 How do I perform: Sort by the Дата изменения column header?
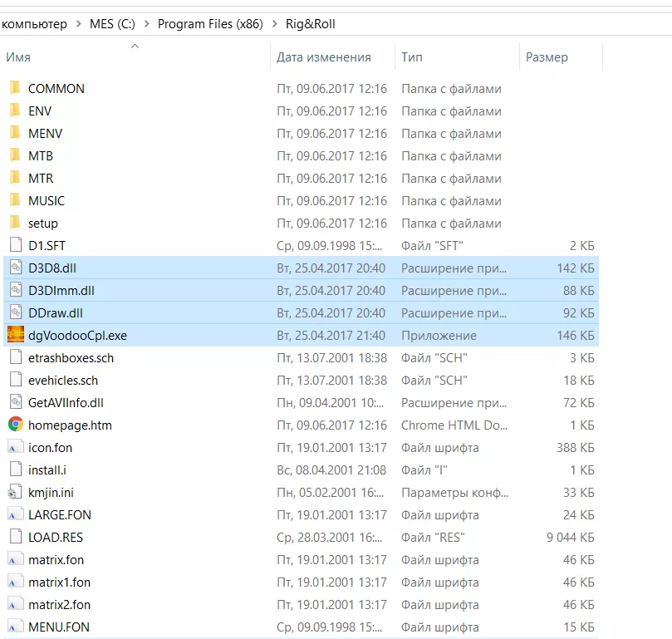[x=324, y=57]
